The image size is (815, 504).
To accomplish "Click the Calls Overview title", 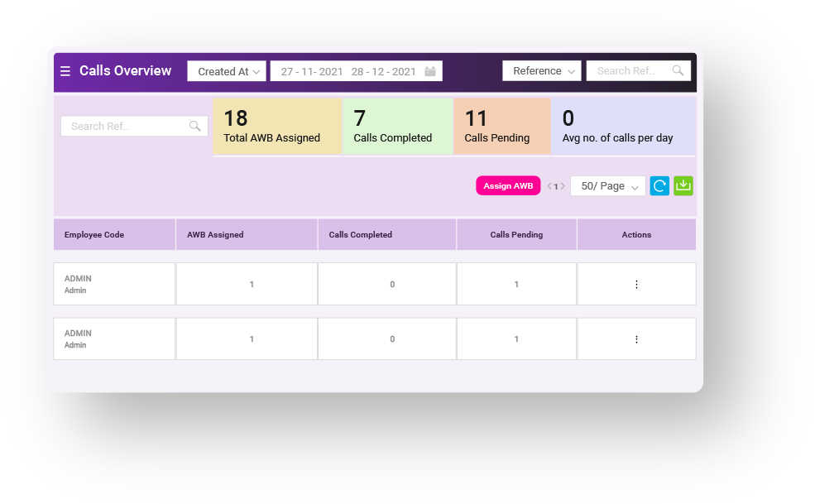I will coord(125,70).
